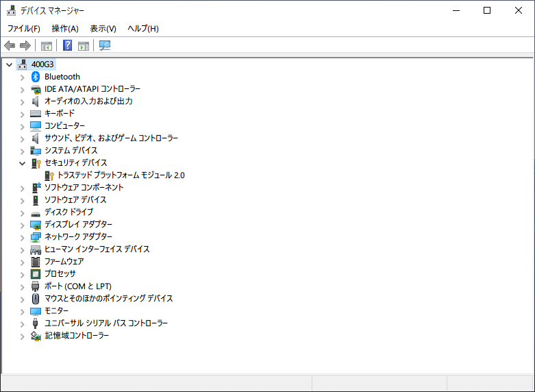Maximize the デバイス マネージャー window
Viewport: 535px width, 392px height.
[487, 10]
